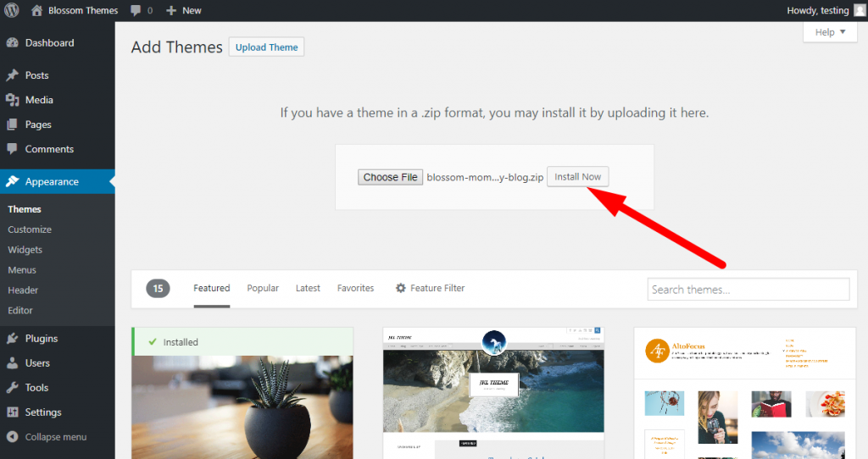Click the Collapse menu label
The image size is (868, 459).
point(56,437)
